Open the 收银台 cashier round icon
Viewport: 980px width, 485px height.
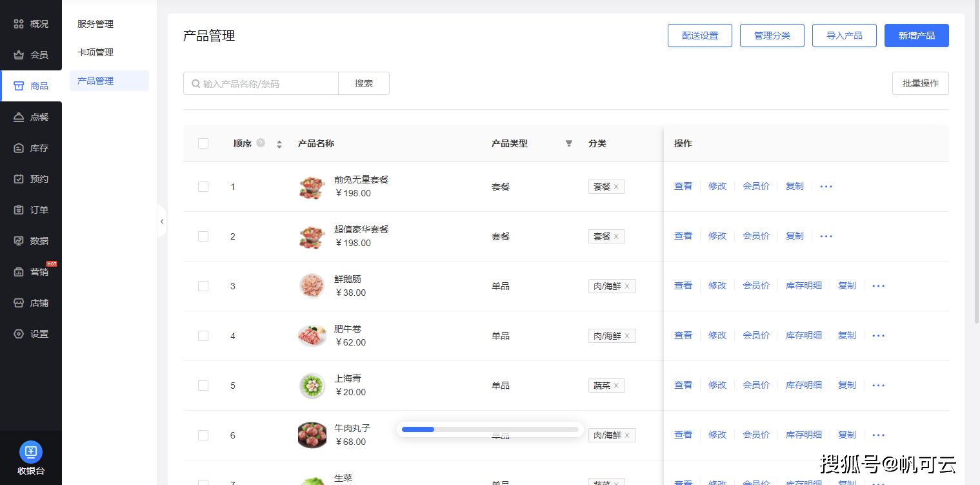point(31,452)
